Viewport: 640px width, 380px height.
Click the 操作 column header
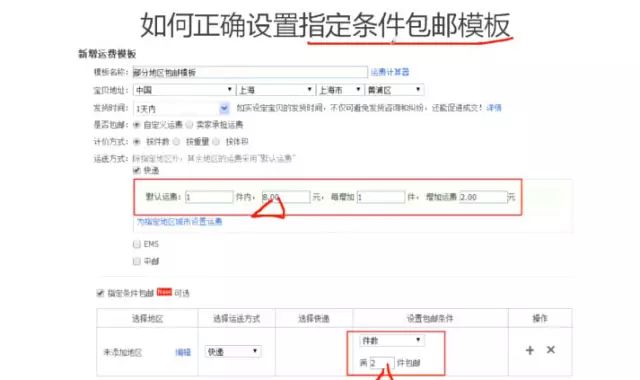pyautogui.click(x=540, y=318)
